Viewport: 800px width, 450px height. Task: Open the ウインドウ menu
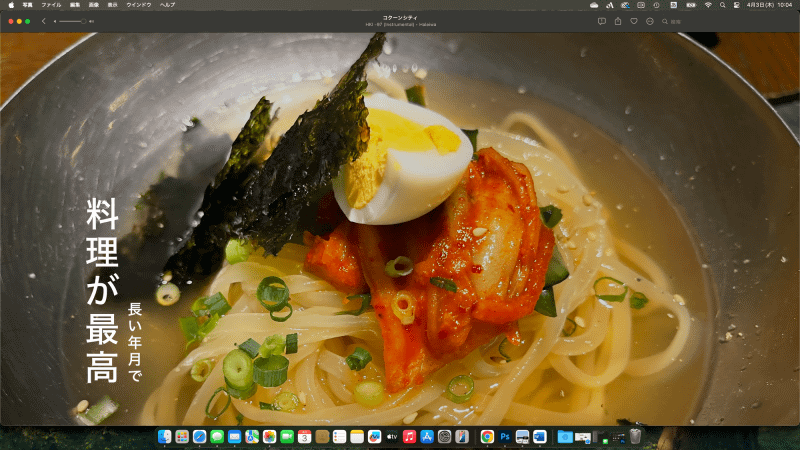pos(139,5)
